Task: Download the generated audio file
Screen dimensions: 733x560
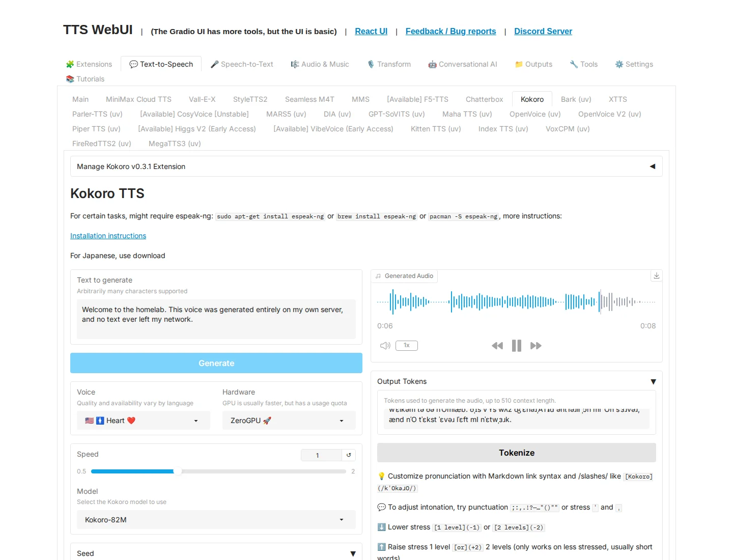Action: pos(657,275)
